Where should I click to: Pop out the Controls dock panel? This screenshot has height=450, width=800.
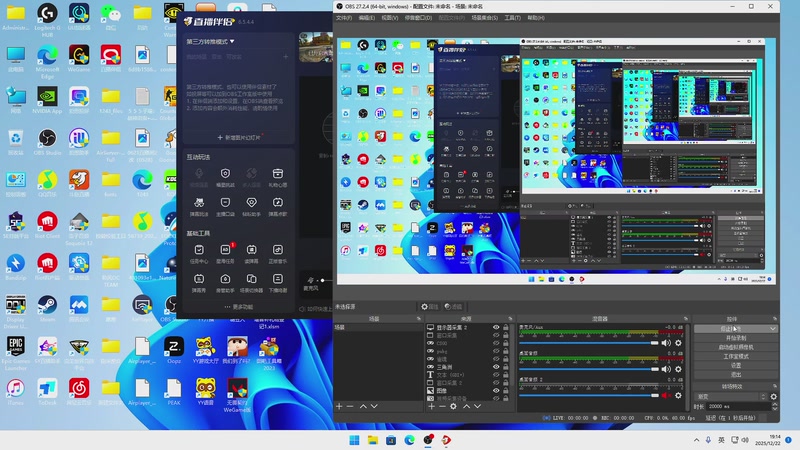774,318
